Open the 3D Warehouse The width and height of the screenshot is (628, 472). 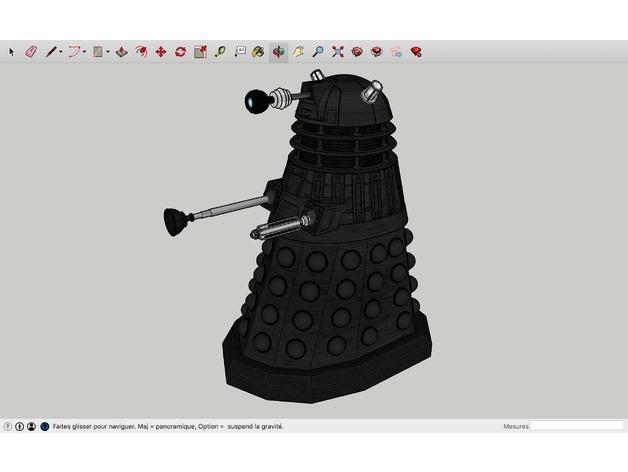point(357,52)
